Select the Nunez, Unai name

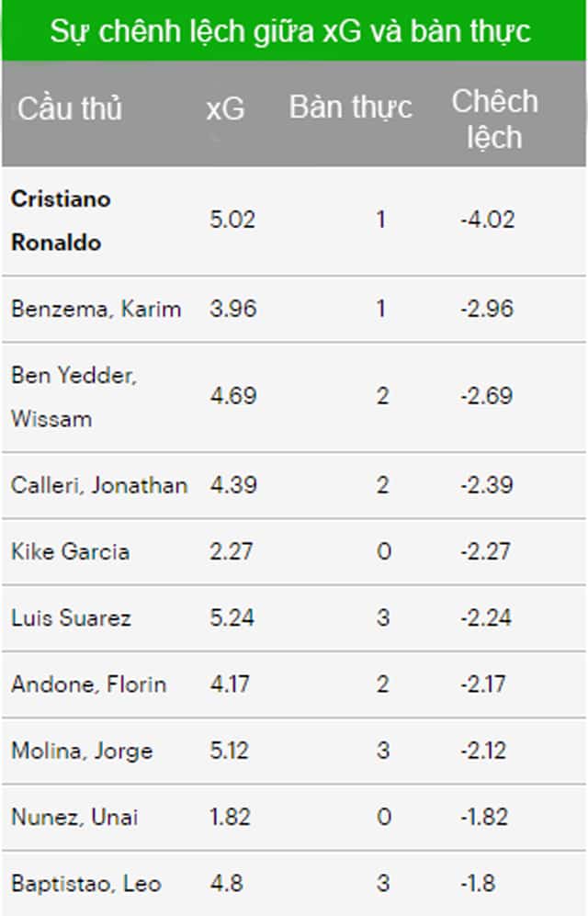74,817
